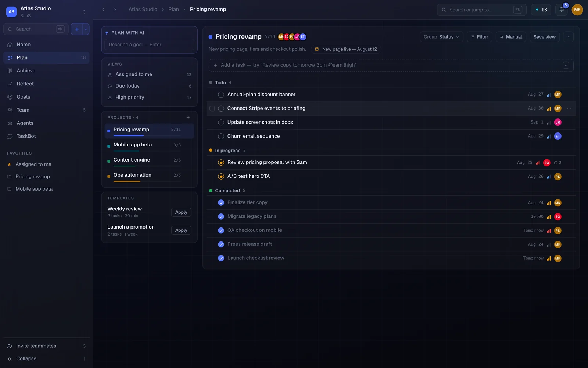Check the circle for Connect Stripe events
This screenshot has width=588, height=368.
[221, 109]
